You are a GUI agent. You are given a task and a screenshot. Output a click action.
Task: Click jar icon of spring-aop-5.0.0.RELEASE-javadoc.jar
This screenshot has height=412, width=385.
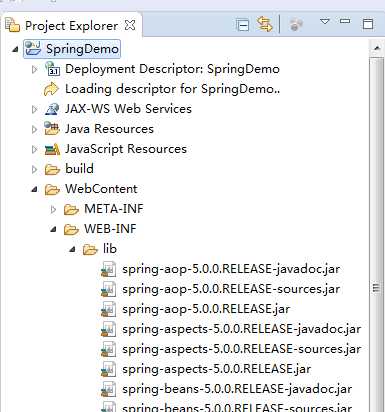click(108, 269)
